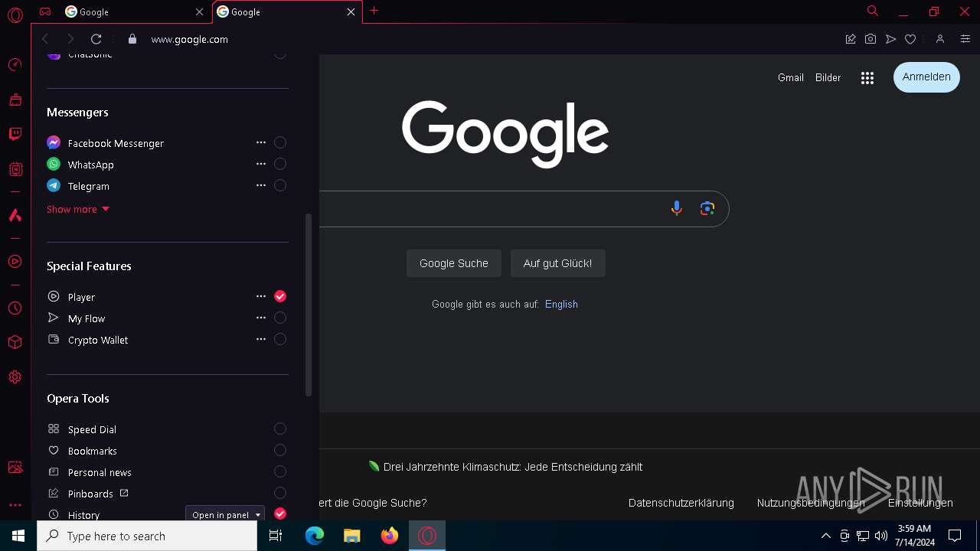Viewport: 980px width, 551px height.
Task: Open Telegram more options dots
Action: click(261, 185)
